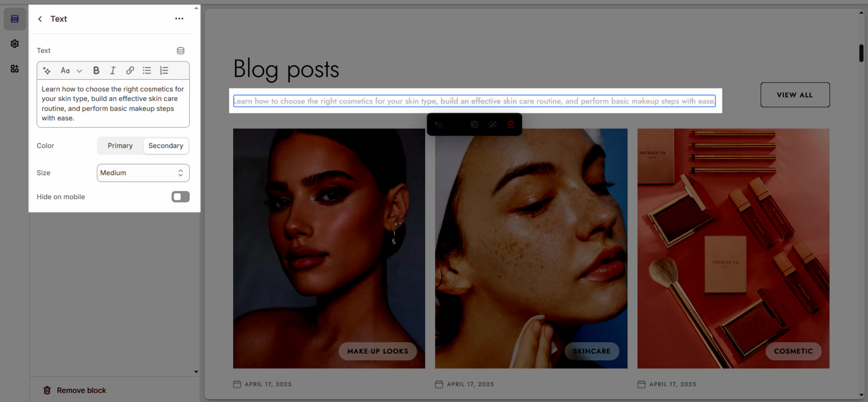Go back using the arrow beside Text
The image size is (868, 402).
click(x=40, y=19)
